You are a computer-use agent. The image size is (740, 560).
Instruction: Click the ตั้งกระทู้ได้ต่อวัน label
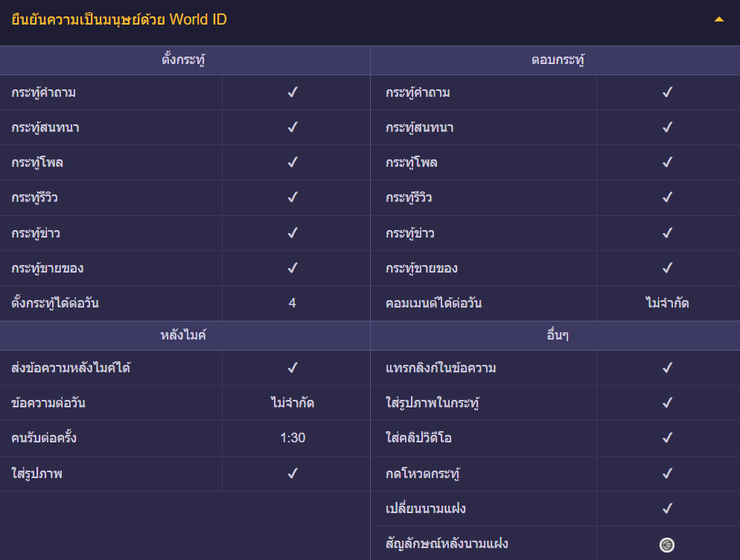pyautogui.click(x=55, y=303)
